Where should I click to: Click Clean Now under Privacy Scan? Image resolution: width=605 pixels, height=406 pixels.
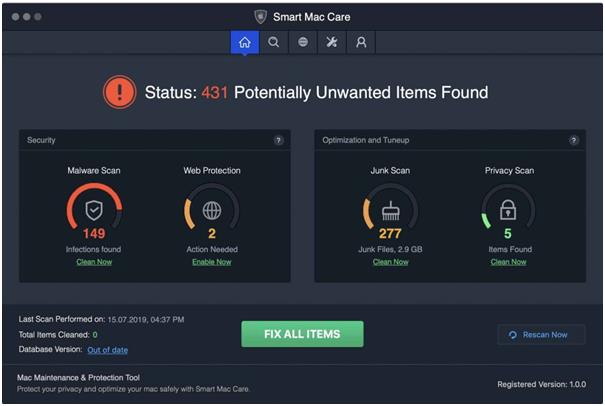pos(509,262)
